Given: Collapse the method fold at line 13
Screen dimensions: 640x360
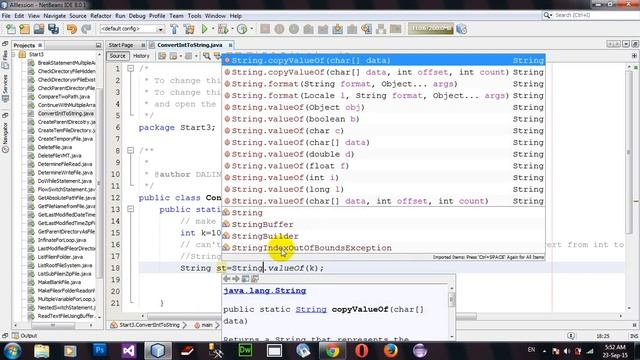Looking at the screenshot, I should [x=130, y=209].
